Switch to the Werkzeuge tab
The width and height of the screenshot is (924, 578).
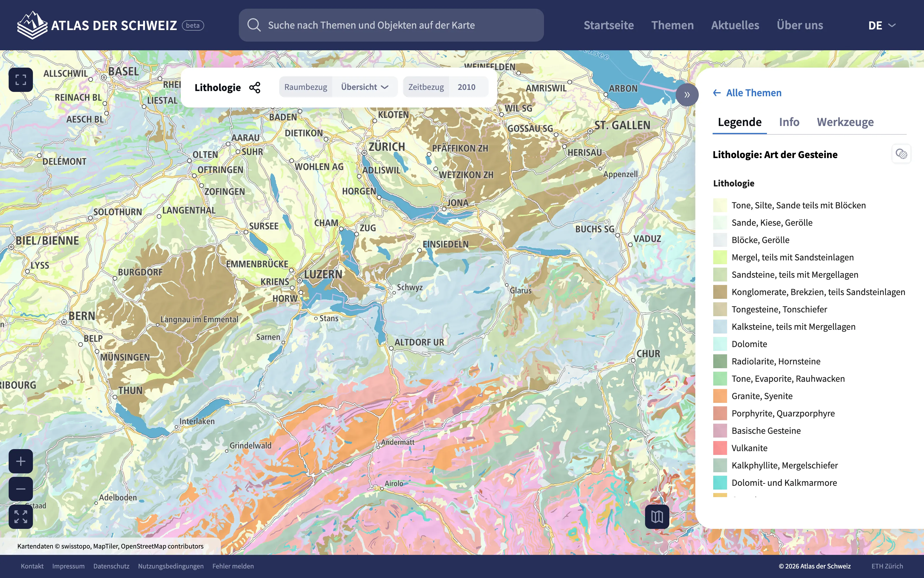845,122
